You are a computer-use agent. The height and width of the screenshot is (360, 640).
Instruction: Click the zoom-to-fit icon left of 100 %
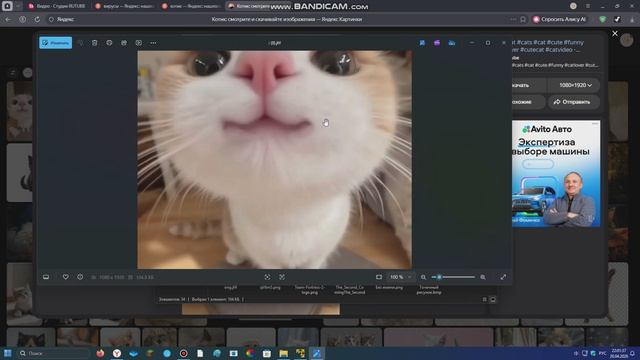[x=379, y=277]
